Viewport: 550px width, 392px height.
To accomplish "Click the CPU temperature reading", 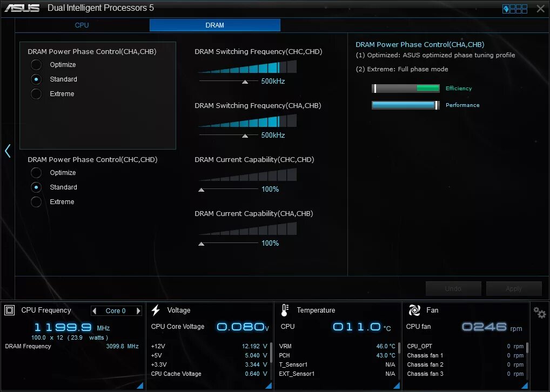I will [x=361, y=328].
